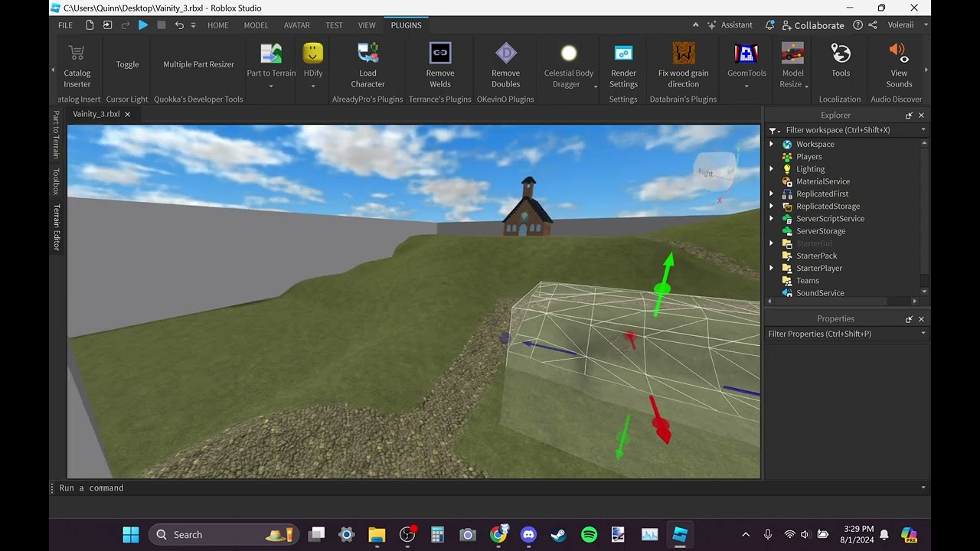Click the Stop test button

click(x=162, y=25)
